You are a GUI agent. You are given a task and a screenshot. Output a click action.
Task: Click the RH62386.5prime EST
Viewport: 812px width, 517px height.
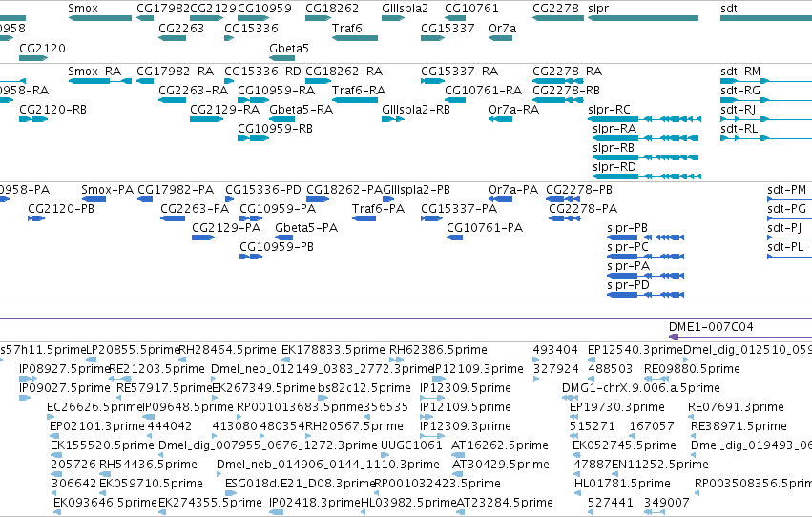[x=396, y=360]
